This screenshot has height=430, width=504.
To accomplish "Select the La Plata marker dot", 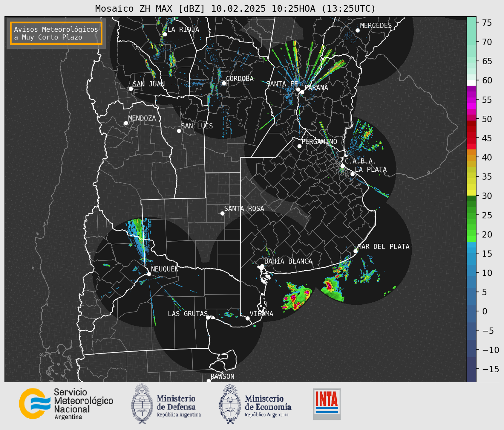I will coord(353,174).
